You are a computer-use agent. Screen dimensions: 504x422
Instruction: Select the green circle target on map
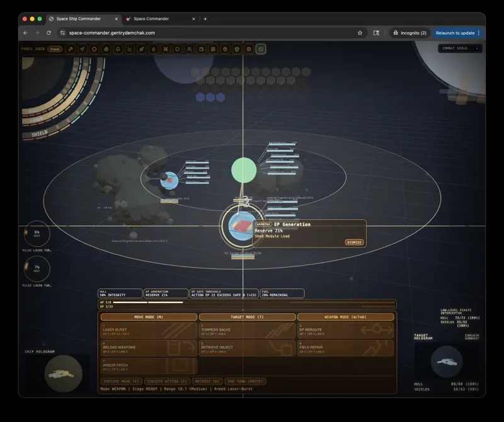[244, 170]
